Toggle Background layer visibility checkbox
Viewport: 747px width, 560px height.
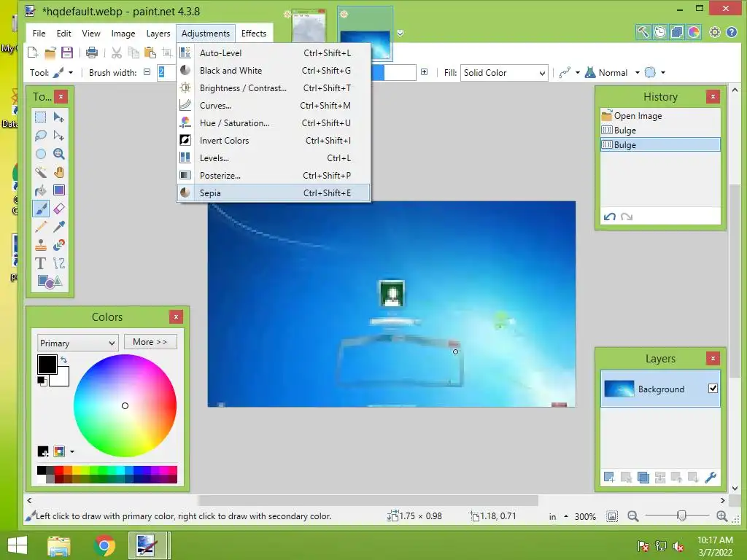click(x=713, y=389)
